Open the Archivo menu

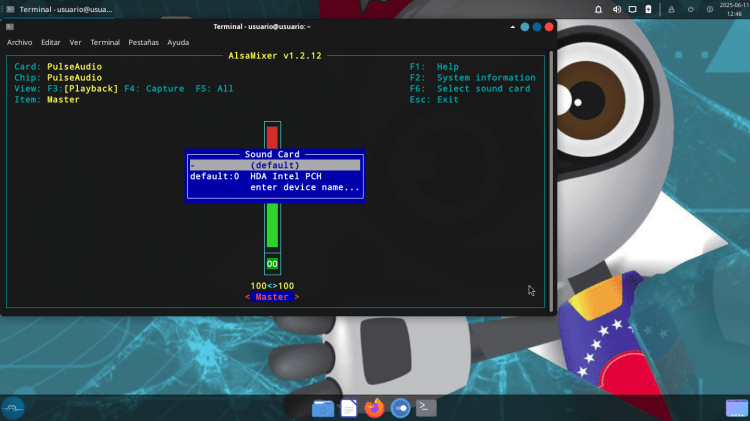click(20, 43)
